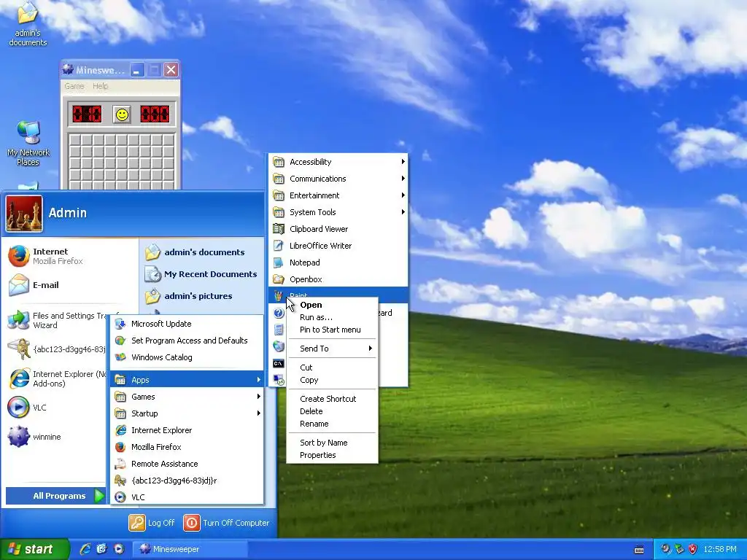Switch to Minesweeper taskbar button
747x560 pixels.
(189, 549)
